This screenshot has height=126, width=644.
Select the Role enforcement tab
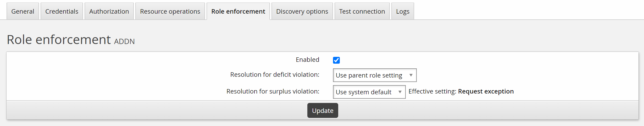238,12
